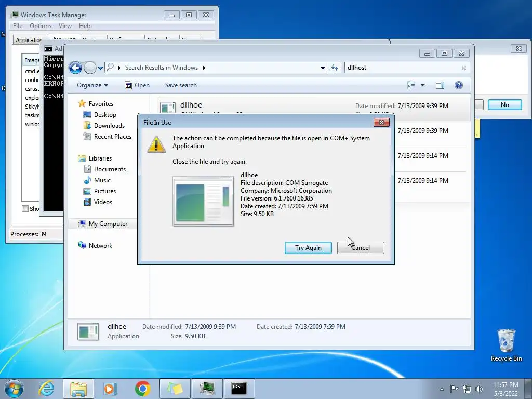Click the taskbar clock
The image size is (532, 399).
coord(506,389)
